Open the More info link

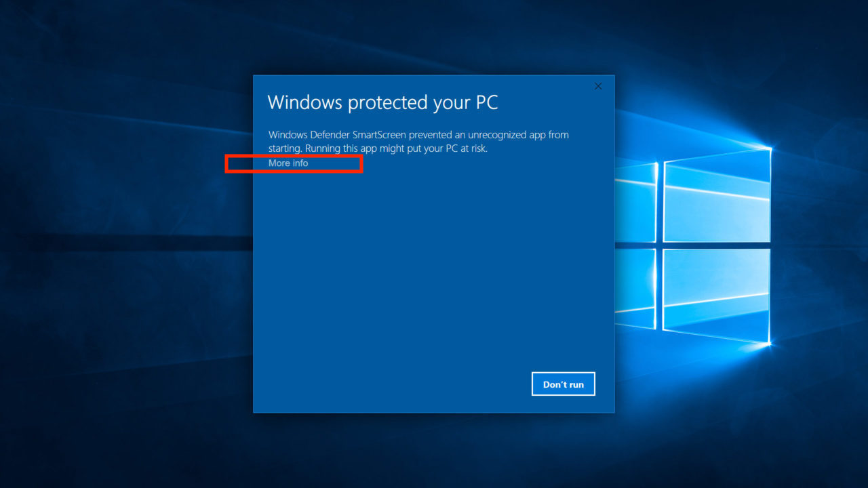pyautogui.click(x=288, y=163)
